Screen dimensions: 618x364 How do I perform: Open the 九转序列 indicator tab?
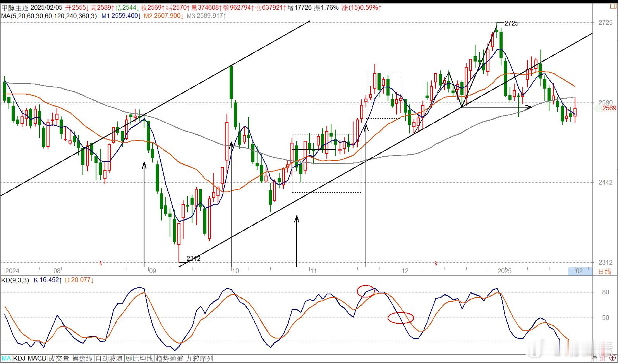[200, 358]
